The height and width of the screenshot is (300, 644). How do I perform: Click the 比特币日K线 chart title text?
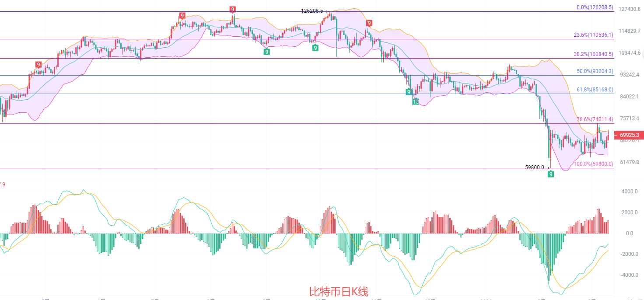339,292
